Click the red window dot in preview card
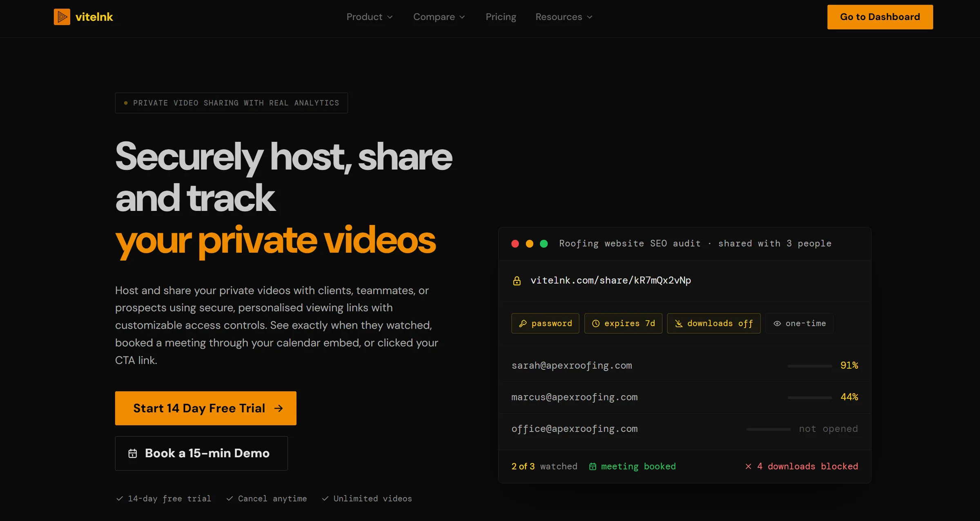 (x=515, y=244)
